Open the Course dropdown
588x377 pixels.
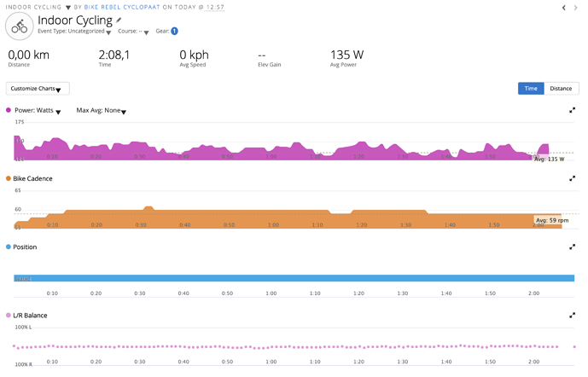(x=146, y=32)
